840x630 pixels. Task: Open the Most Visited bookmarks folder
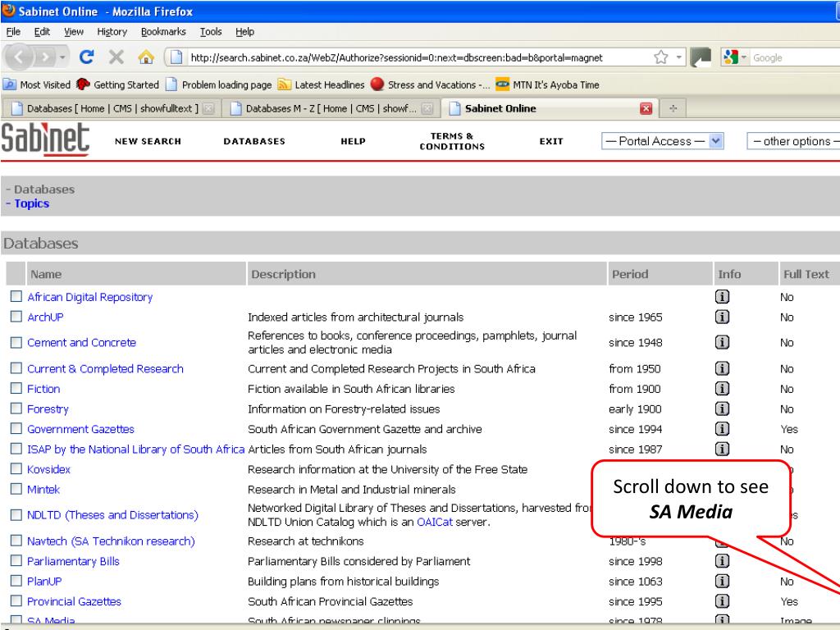(37, 84)
